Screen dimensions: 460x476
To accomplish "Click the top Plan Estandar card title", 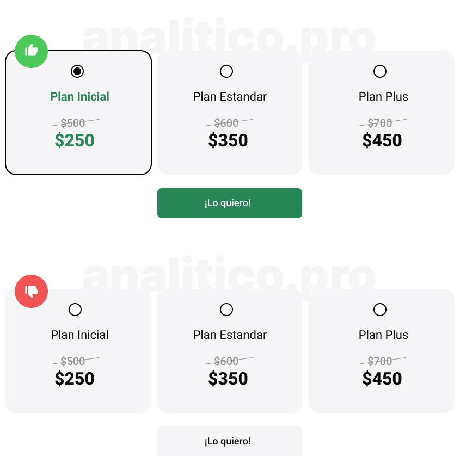I will tap(230, 96).
